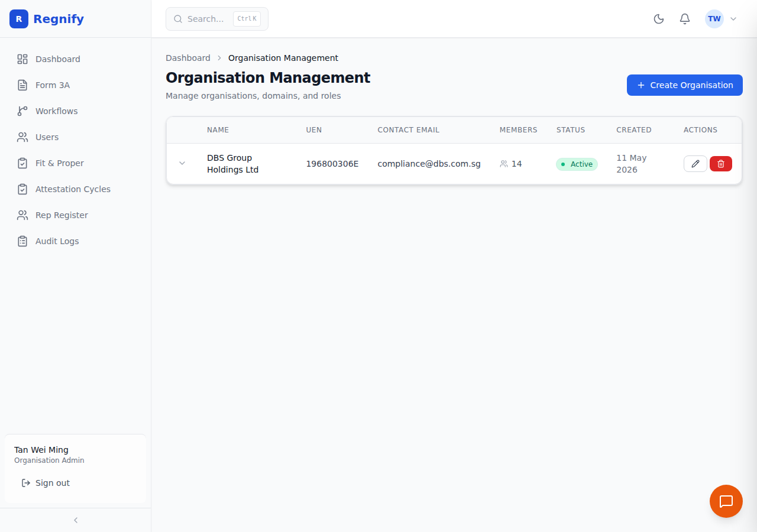Click Dashboard breadcrumb link
Viewport: 757px width, 532px height.
coord(188,58)
